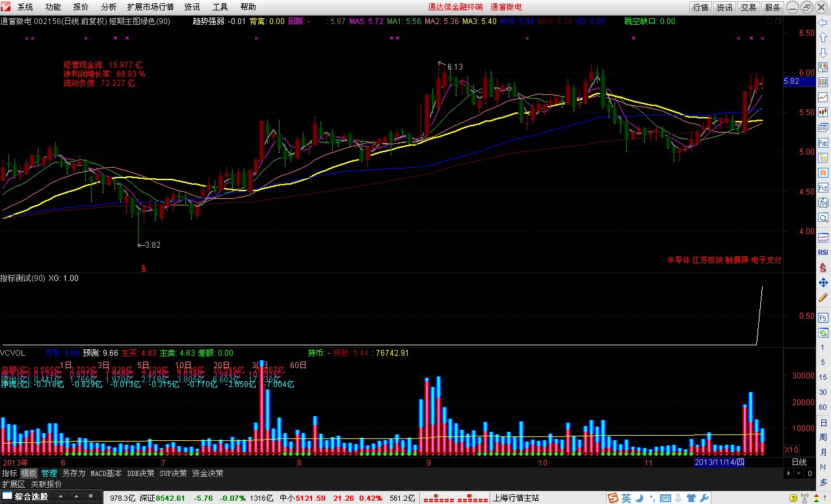Open the RSI indicator from sidebar
831x504 pixels.
[x=823, y=252]
